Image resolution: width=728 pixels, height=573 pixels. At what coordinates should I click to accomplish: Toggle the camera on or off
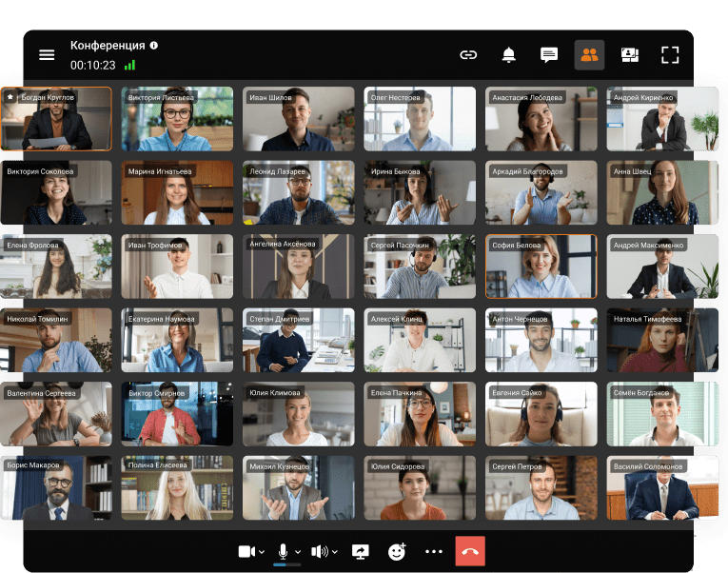click(246, 551)
